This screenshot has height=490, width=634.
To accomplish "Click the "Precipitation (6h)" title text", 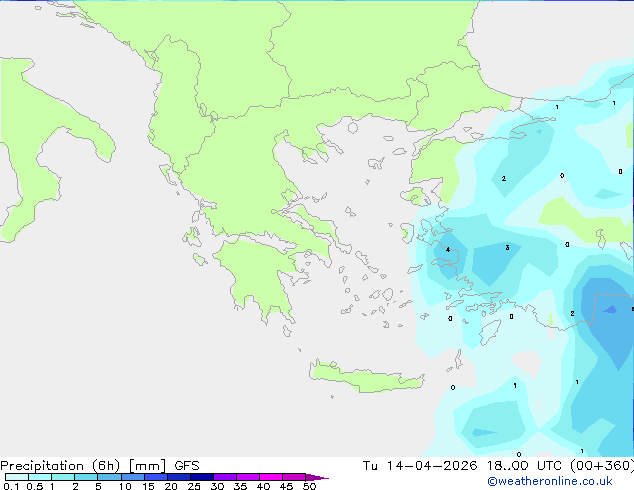I will [60, 466].
